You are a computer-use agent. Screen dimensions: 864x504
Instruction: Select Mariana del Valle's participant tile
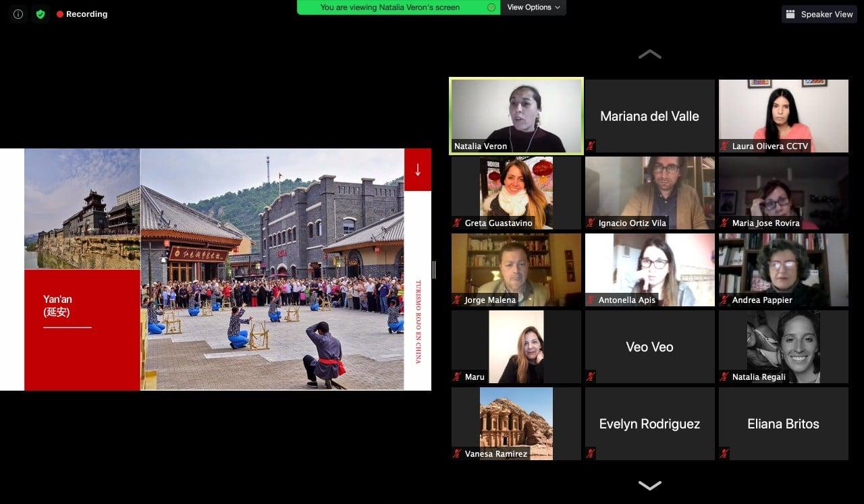(649, 116)
